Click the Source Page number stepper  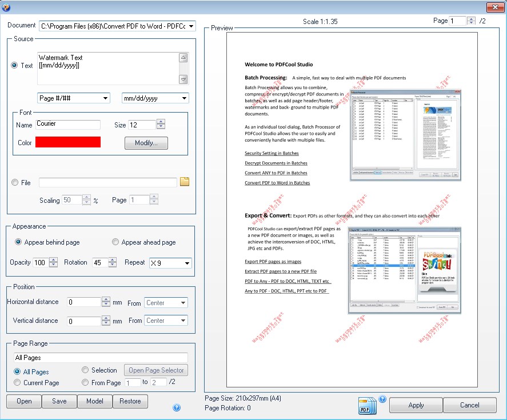pos(154,199)
